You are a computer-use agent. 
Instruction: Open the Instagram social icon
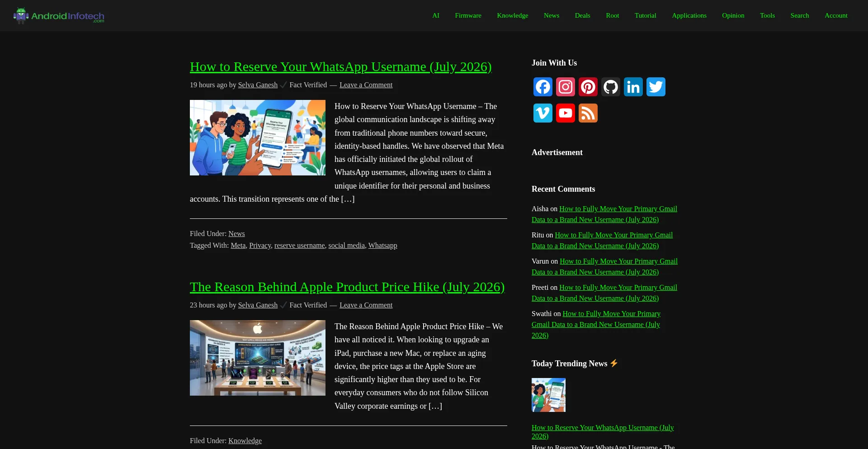click(x=566, y=87)
